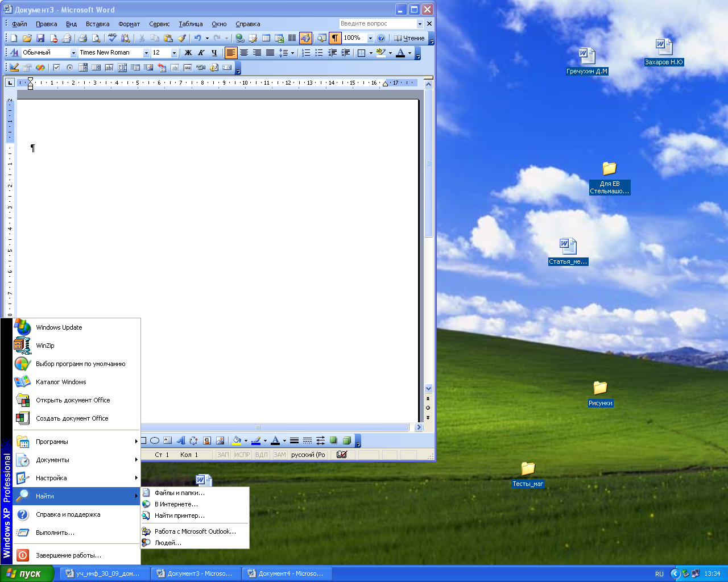The image size is (728, 582).
Task: Click the Undo arrow icon
Action: (197, 38)
